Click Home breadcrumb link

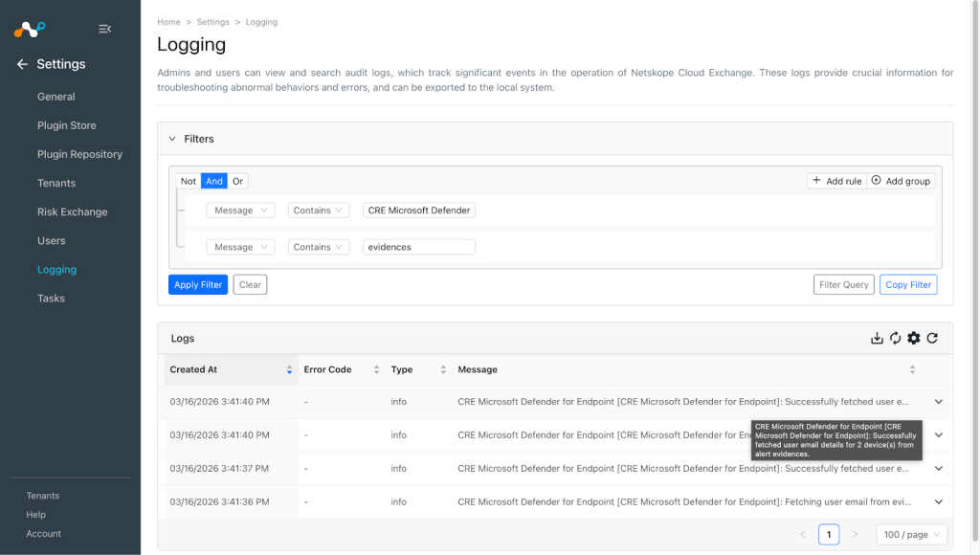(168, 22)
